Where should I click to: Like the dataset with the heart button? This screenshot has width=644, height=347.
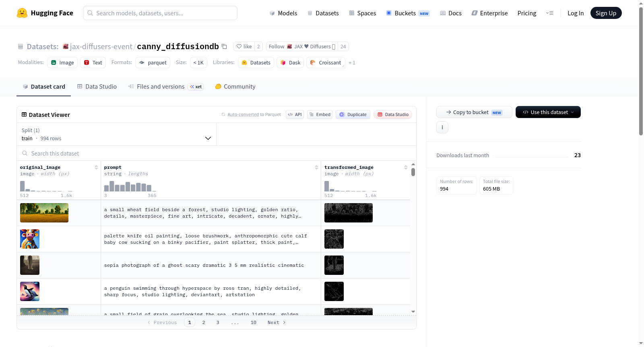click(244, 46)
